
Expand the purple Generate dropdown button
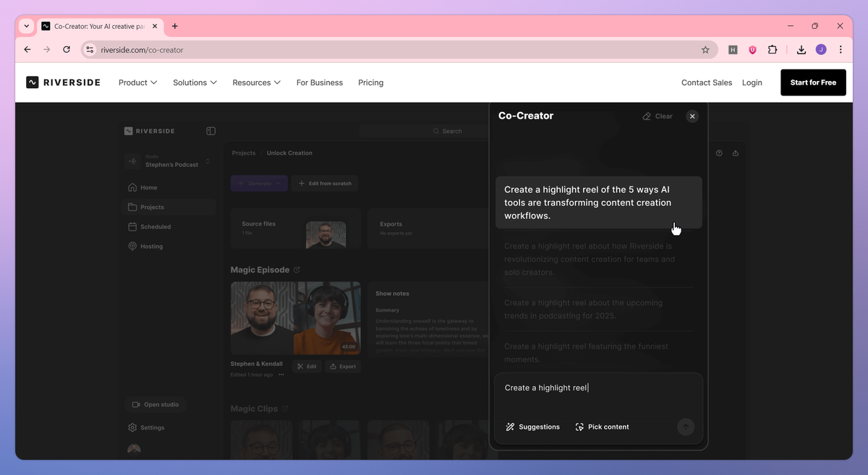259,184
